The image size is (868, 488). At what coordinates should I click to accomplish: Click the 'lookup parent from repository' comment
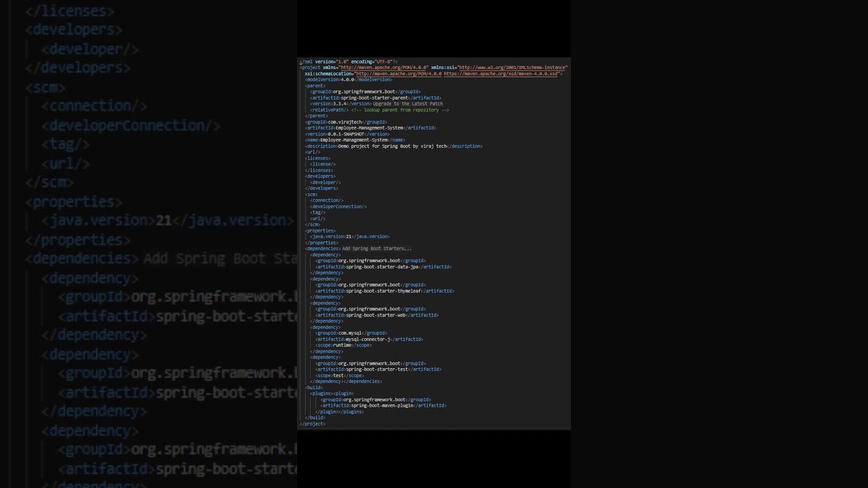400,110
